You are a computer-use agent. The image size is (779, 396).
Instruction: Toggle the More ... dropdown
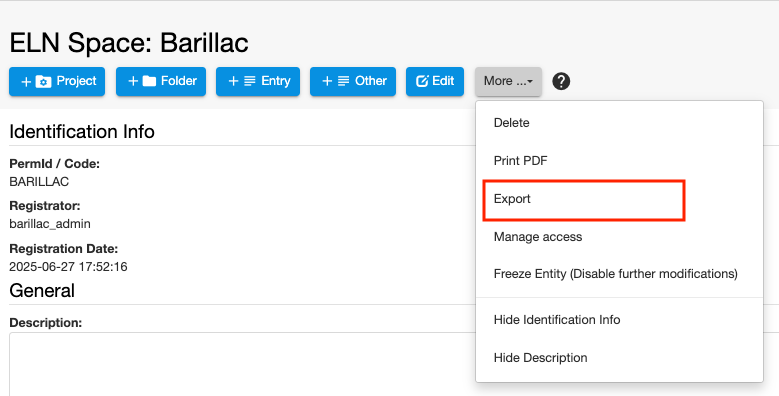[508, 81]
